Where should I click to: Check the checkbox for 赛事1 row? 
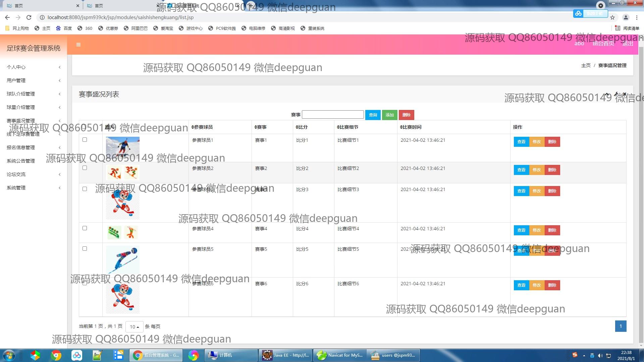[x=85, y=140]
